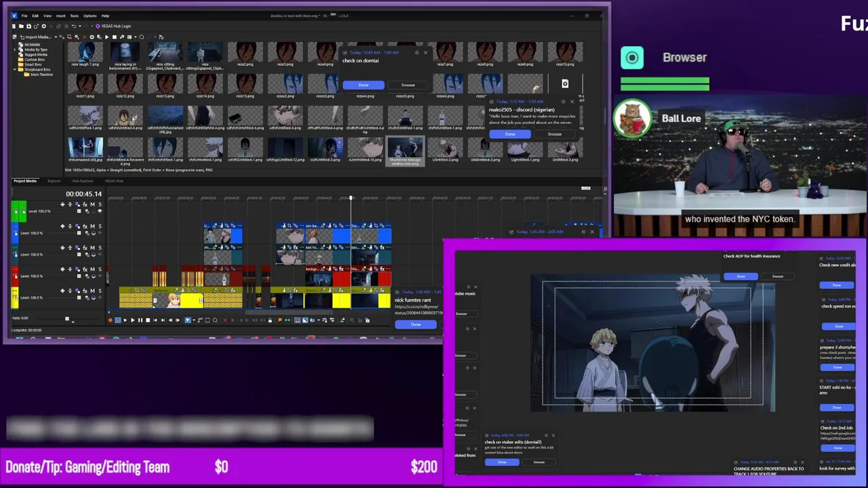Screen dimensions: 868x488
Task: Open Track FX on the yellow track
Action: click(x=85, y=291)
